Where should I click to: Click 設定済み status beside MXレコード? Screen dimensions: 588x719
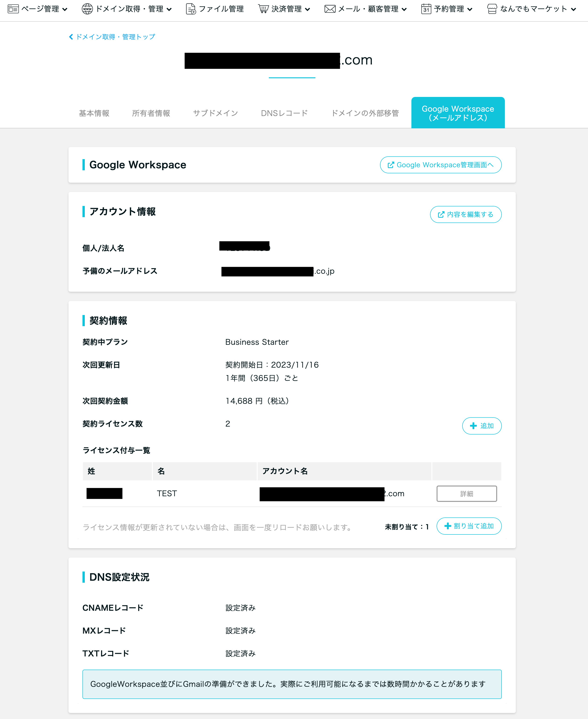click(x=240, y=631)
